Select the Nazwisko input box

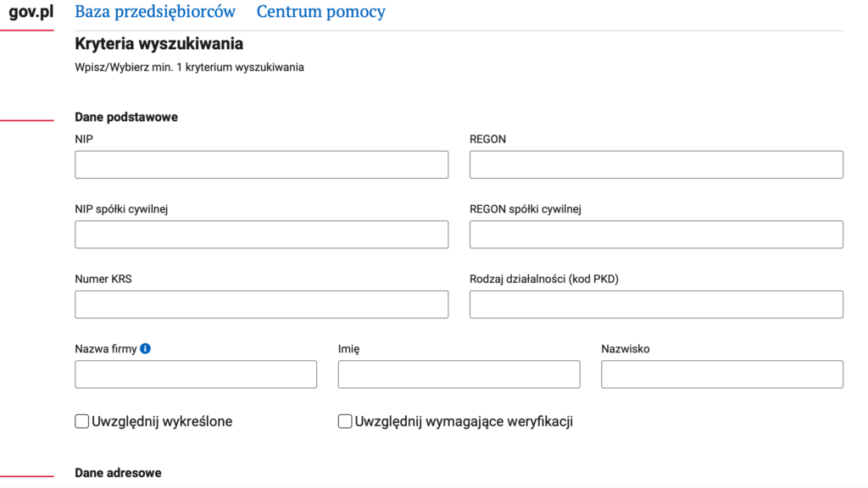pos(721,374)
